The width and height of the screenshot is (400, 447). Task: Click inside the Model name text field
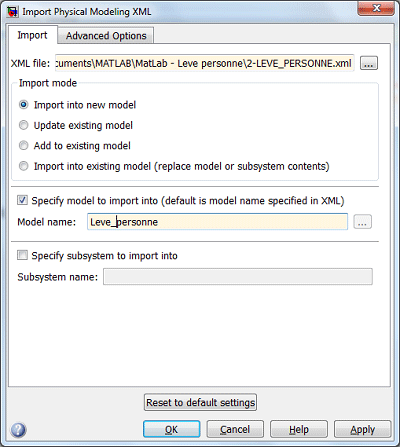[x=217, y=222]
